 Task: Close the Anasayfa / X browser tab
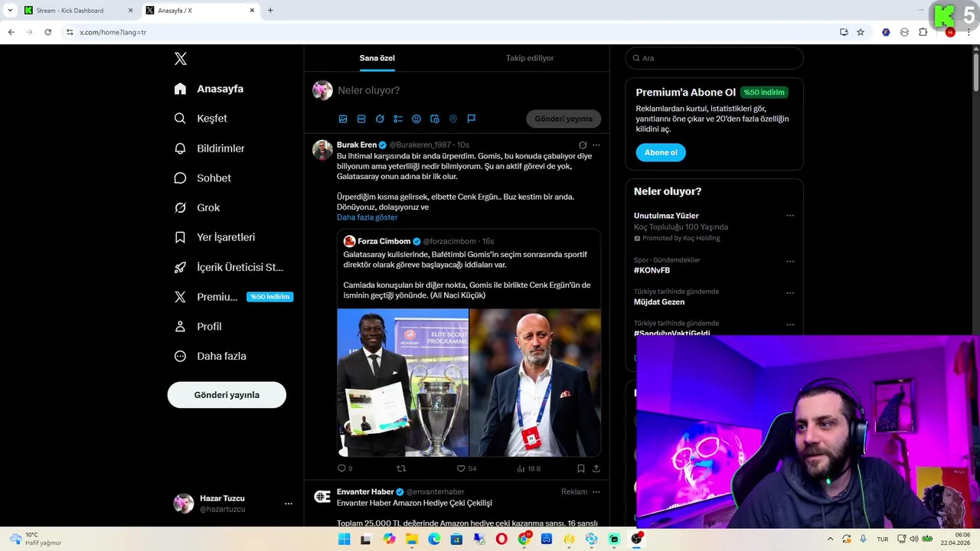[253, 11]
